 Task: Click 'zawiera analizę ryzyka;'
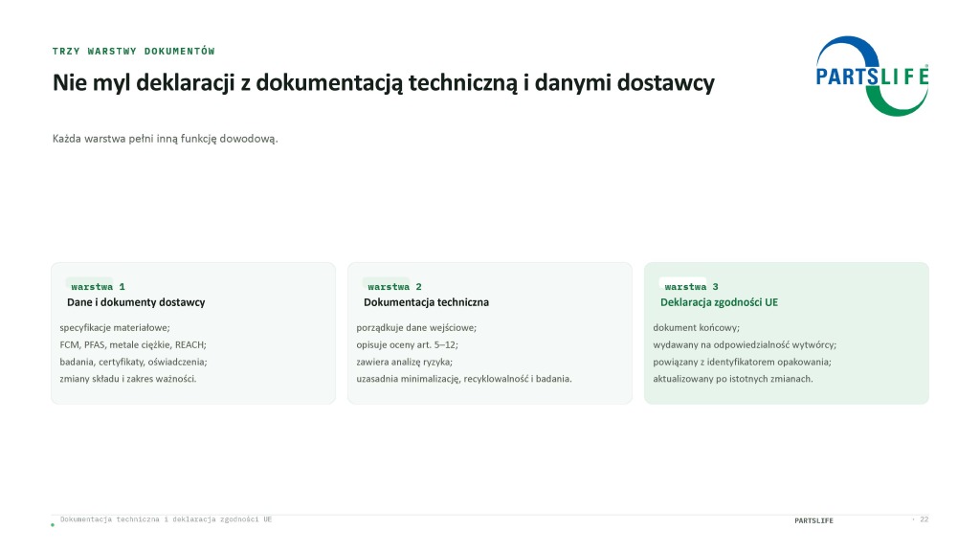point(405,362)
